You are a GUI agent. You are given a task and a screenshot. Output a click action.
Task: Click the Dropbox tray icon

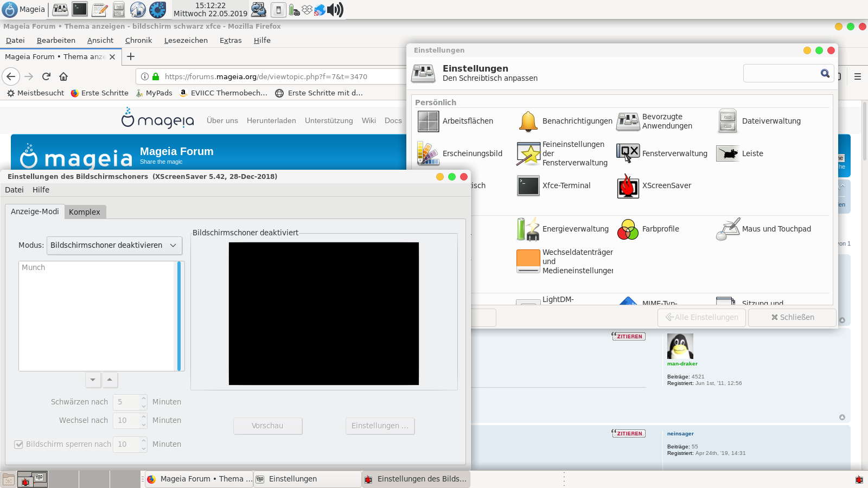[307, 10]
